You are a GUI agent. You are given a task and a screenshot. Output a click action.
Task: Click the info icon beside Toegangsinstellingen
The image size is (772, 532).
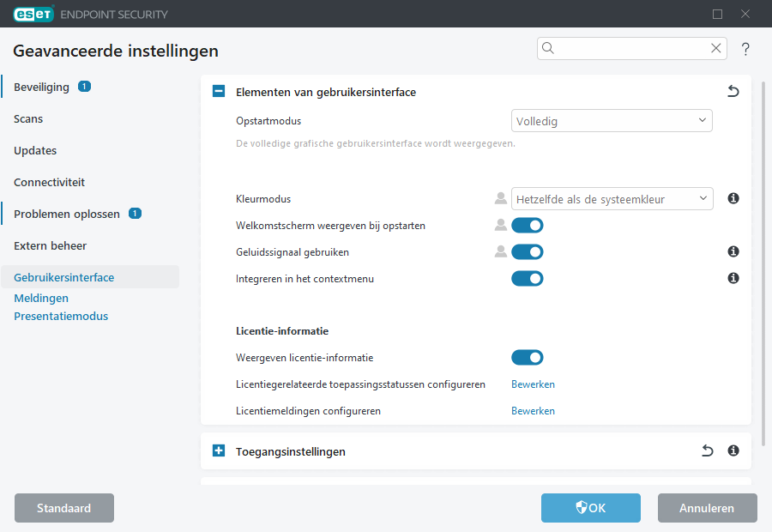click(x=733, y=450)
